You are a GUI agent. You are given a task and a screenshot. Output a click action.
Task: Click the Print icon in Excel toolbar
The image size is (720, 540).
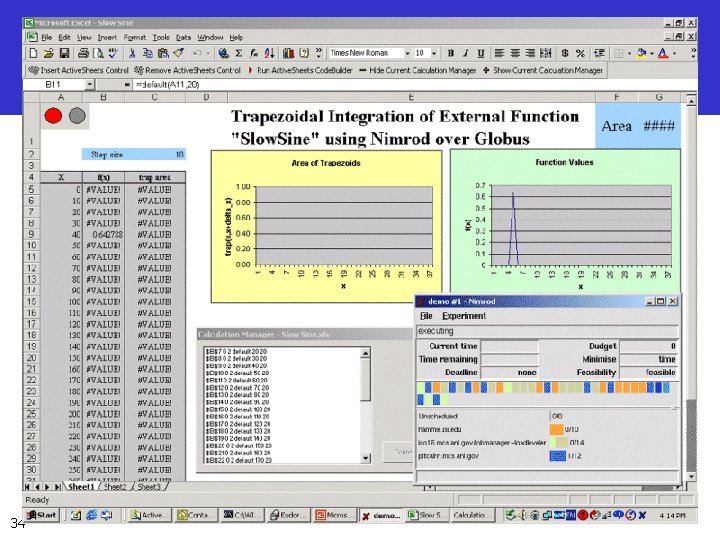[x=83, y=53]
